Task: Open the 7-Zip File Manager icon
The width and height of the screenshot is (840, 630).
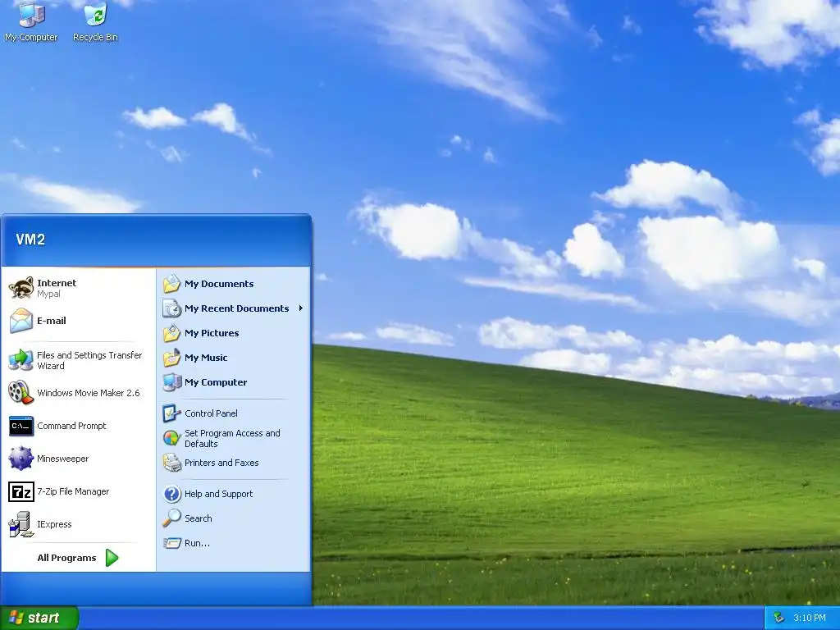Action: (x=21, y=491)
